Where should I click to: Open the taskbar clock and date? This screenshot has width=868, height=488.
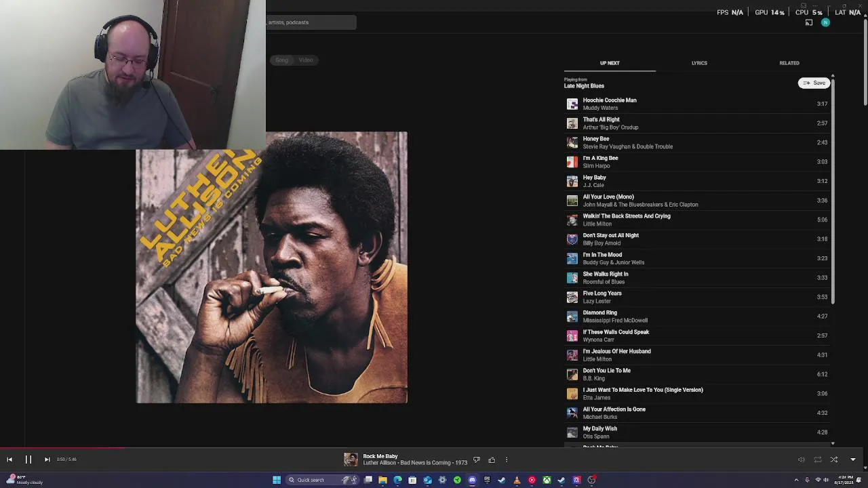pyautogui.click(x=845, y=480)
